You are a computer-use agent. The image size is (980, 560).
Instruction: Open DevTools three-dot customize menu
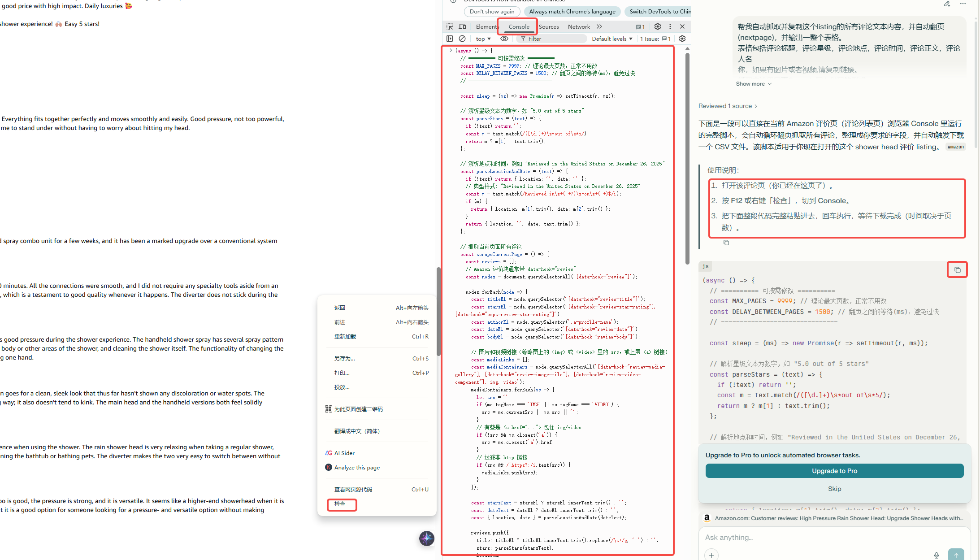pos(670,26)
